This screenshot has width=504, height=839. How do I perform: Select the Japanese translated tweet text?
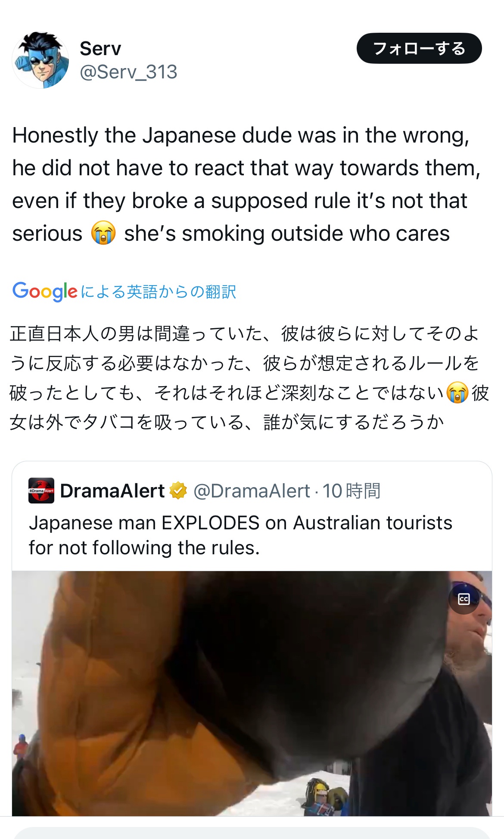pyautogui.click(x=249, y=378)
